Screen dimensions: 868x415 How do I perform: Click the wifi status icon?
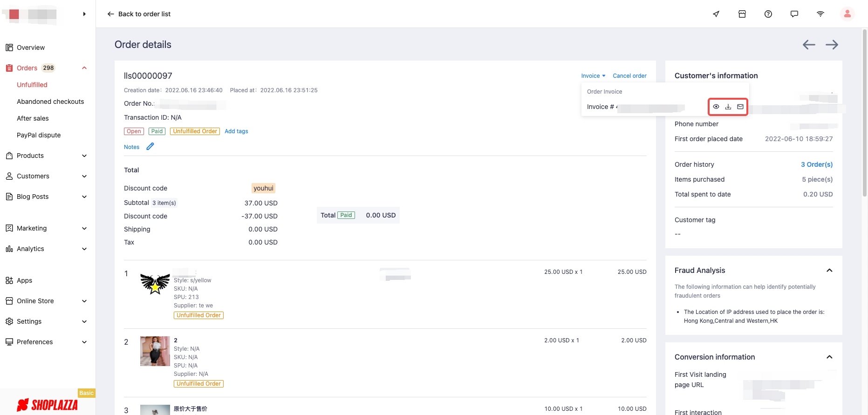click(820, 14)
